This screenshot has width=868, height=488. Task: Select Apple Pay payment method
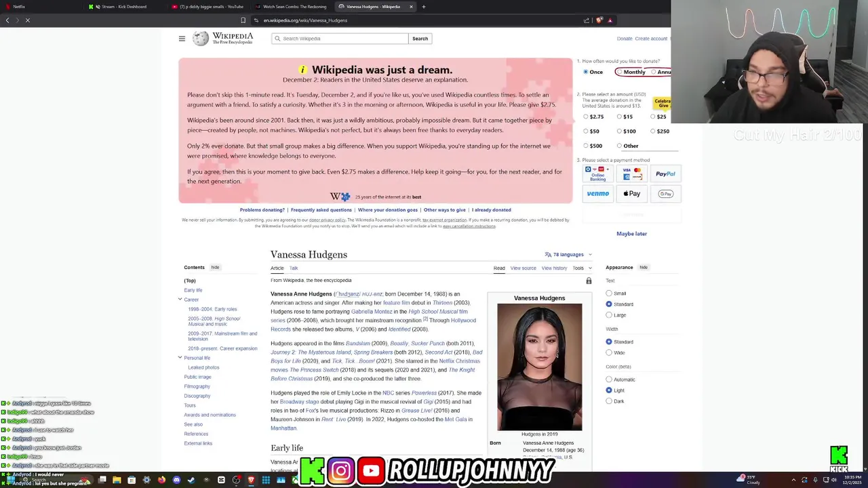pyautogui.click(x=631, y=194)
